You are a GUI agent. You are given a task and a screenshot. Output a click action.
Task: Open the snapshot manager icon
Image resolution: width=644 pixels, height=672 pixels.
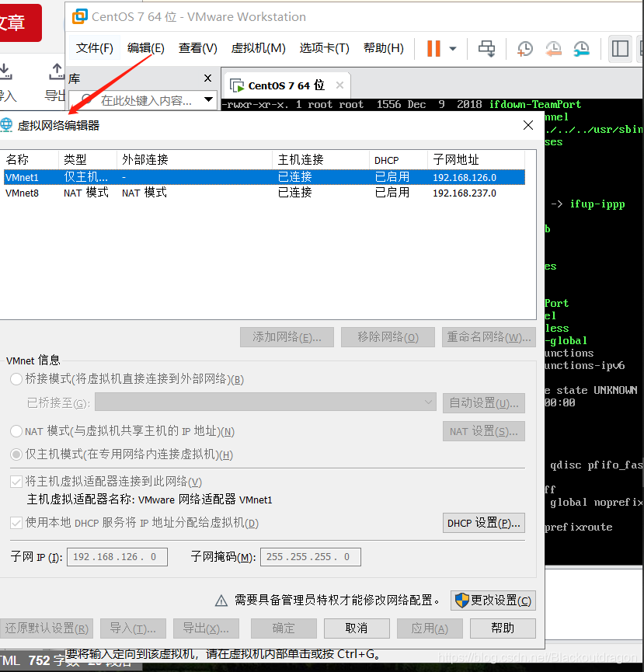click(x=581, y=48)
